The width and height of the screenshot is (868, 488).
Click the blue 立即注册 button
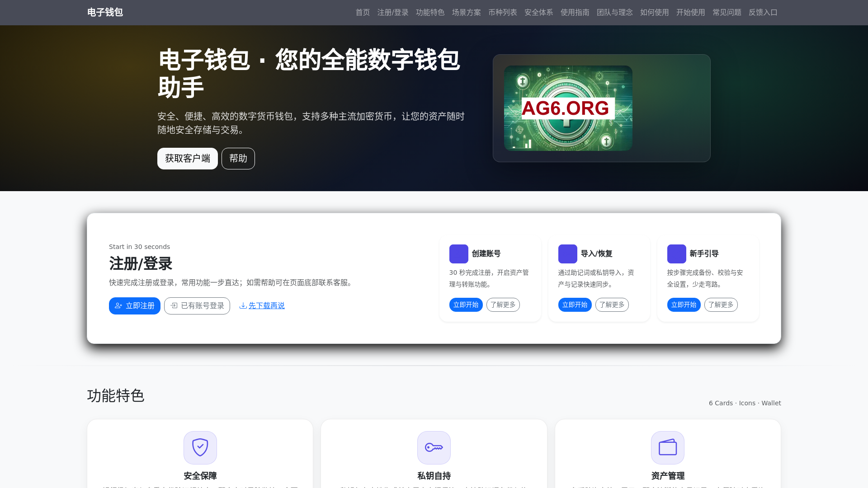[x=135, y=306]
